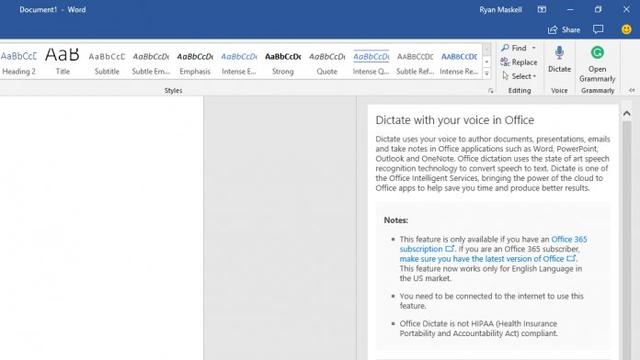Open the Styles pane dialog launcher
This screenshot has height=360, width=640.
click(x=491, y=91)
